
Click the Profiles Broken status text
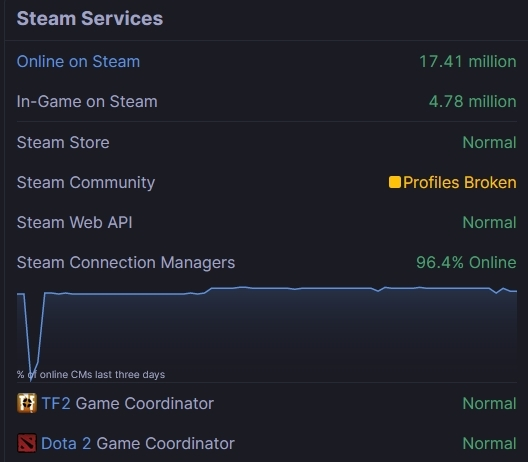click(460, 183)
